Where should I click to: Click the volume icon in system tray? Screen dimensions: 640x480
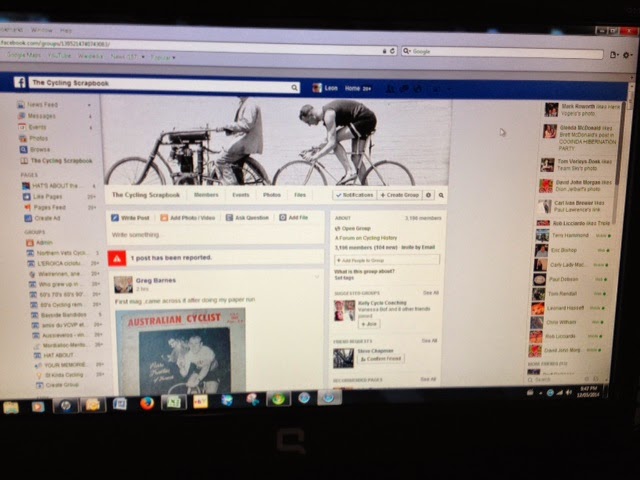[x=569, y=392]
